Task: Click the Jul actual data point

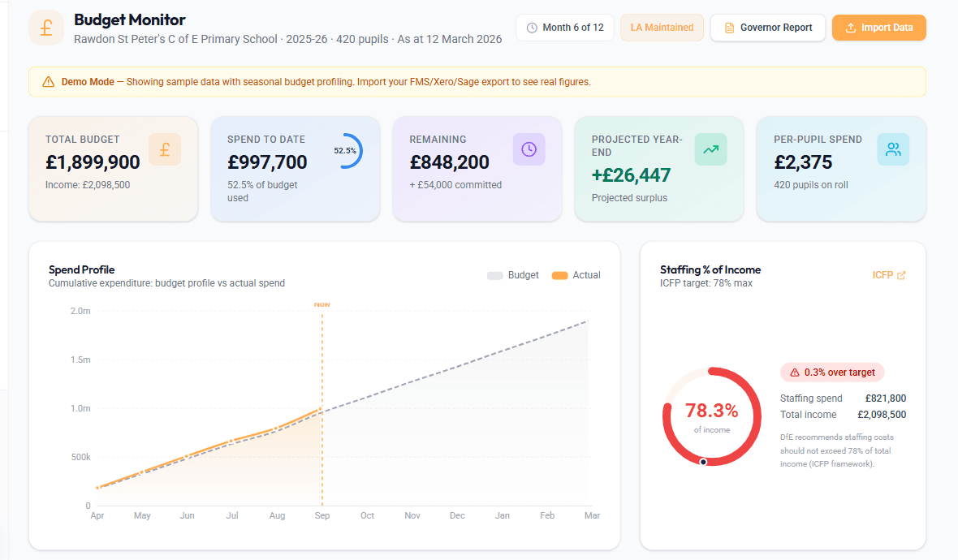Action: pos(232,441)
